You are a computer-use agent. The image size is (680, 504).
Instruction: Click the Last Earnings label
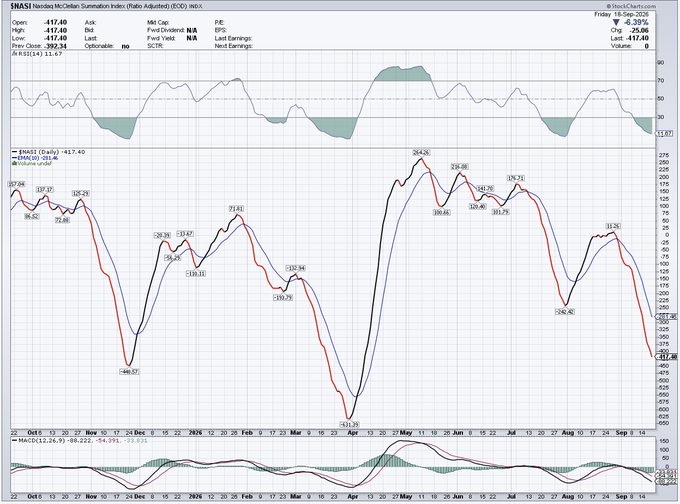tap(233, 38)
